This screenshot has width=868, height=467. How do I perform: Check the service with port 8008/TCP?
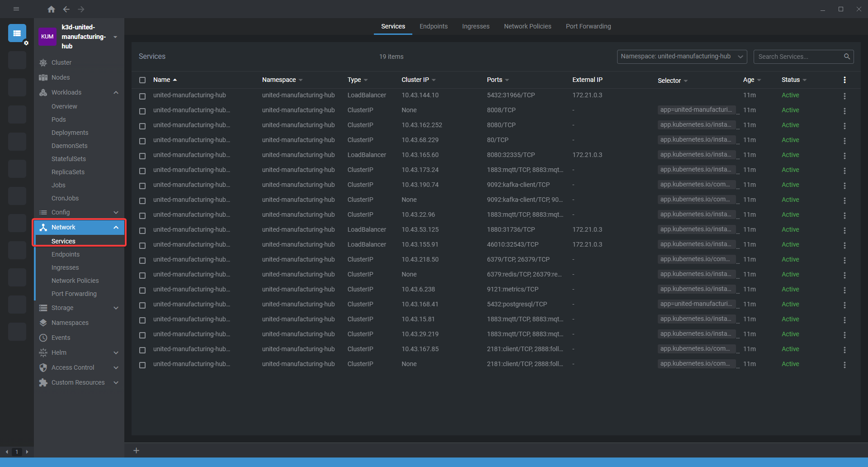(x=142, y=111)
